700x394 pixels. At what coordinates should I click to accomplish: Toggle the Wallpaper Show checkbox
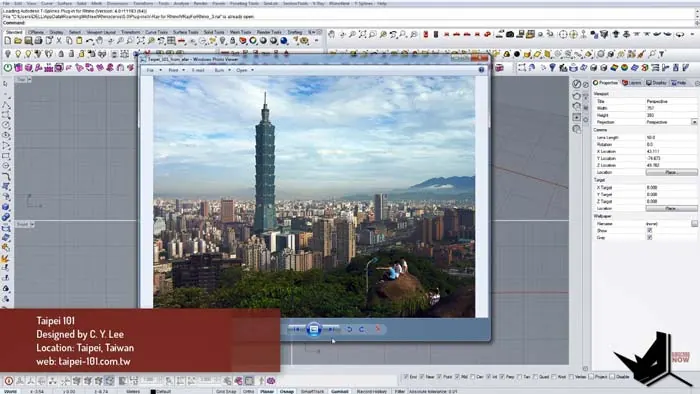(x=650, y=231)
